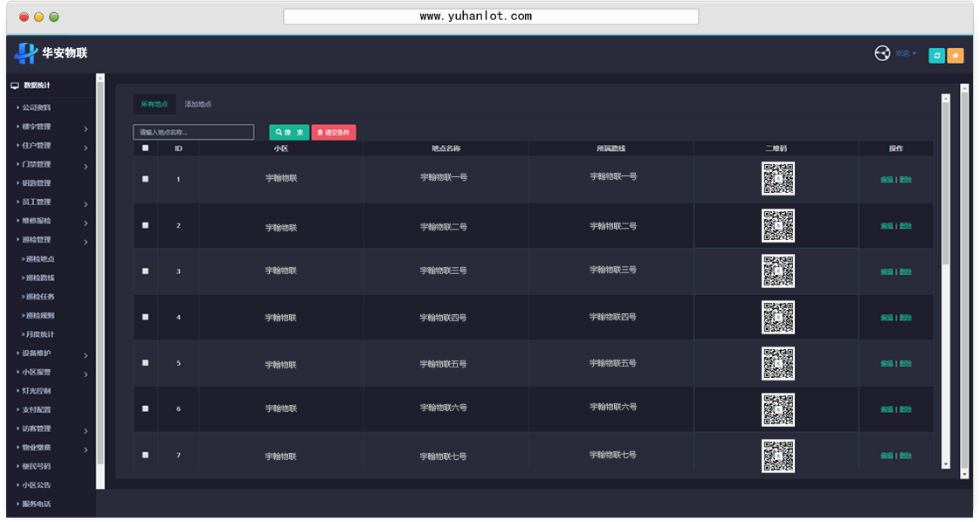Click the QR code in row 6
The height and width of the screenshot is (522, 980).
[x=777, y=409]
